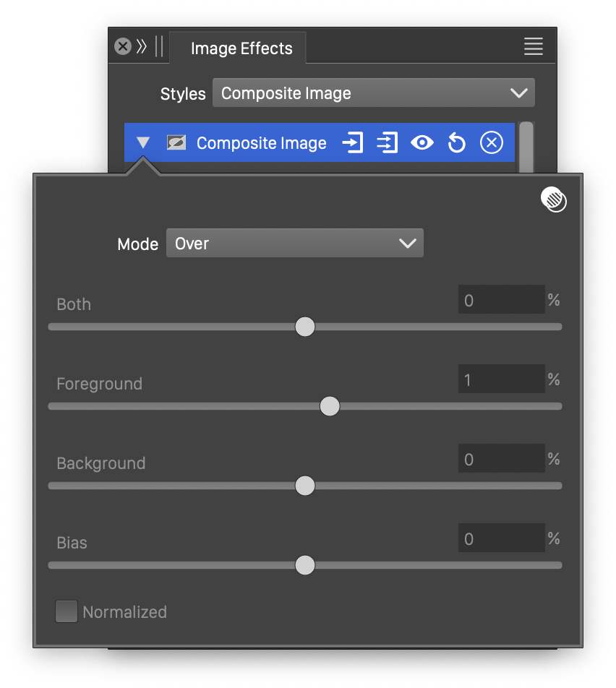Click the Composite Image effect type icon

click(x=176, y=143)
